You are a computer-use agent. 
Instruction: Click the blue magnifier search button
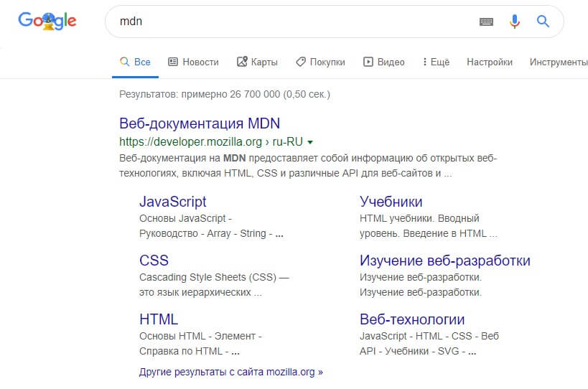543,22
